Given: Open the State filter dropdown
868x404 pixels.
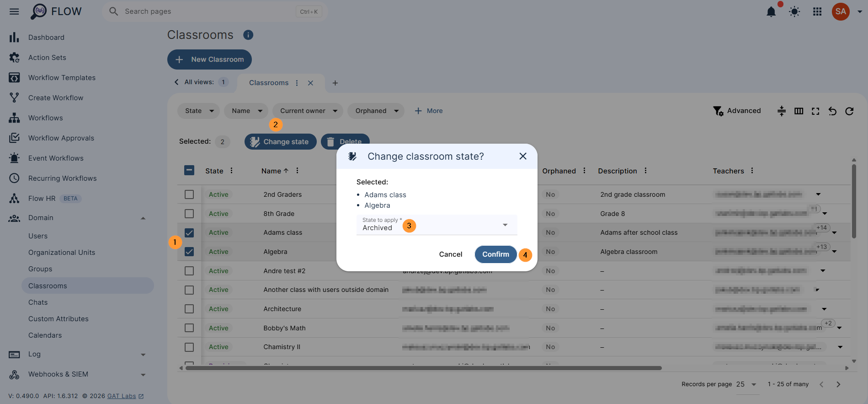Looking at the screenshot, I should [x=198, y=111].
